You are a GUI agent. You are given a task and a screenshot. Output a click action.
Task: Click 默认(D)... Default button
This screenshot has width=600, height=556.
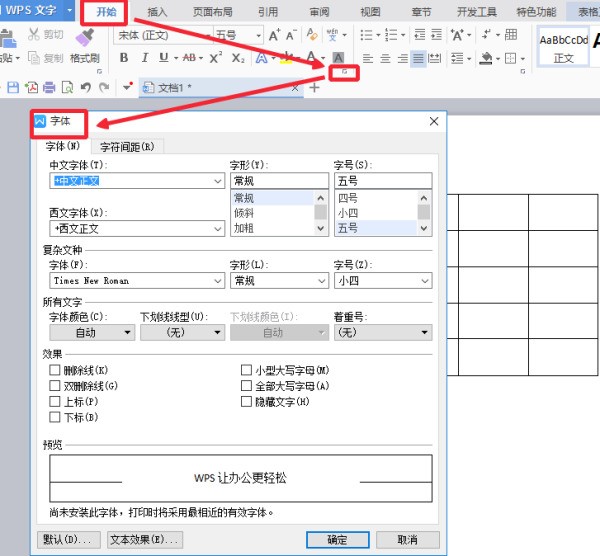(x=69, y=540)
